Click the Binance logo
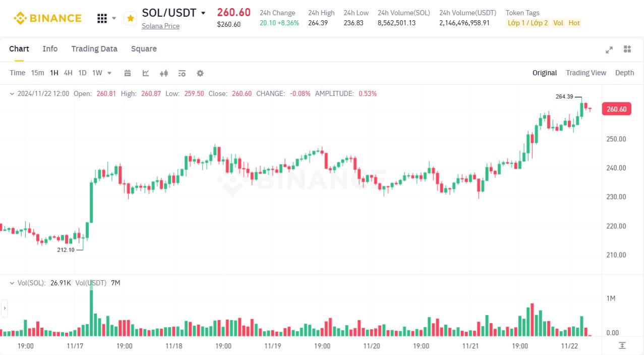The image size is (644, 355). click(47, 18)
